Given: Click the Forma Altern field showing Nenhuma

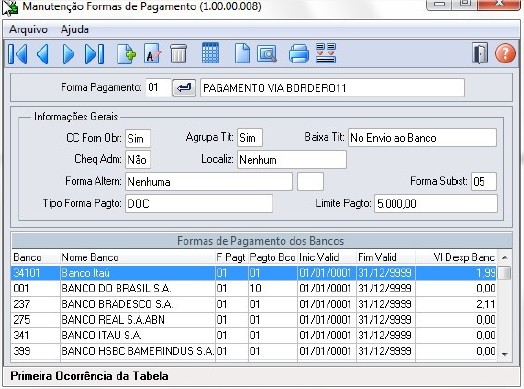Looking at the screenshot, I should click(x=209, y=181).
